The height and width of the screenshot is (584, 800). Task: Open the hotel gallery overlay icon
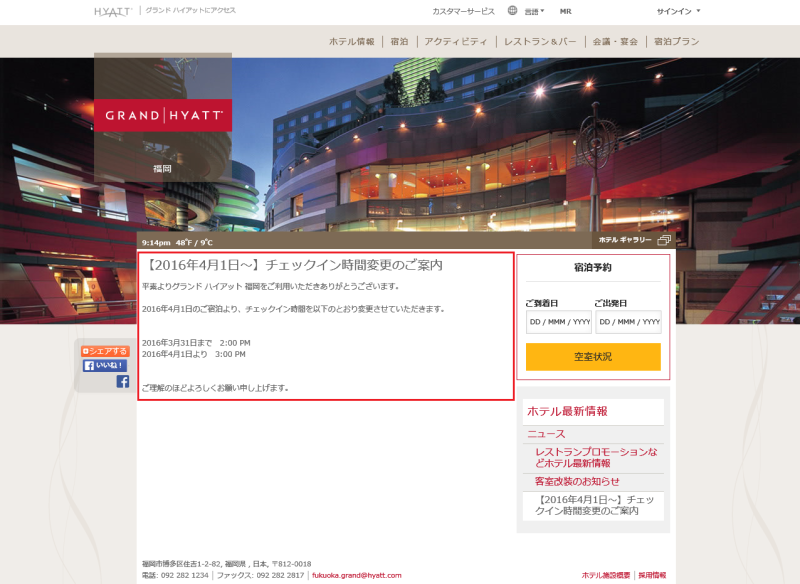(x=664, y=240)
